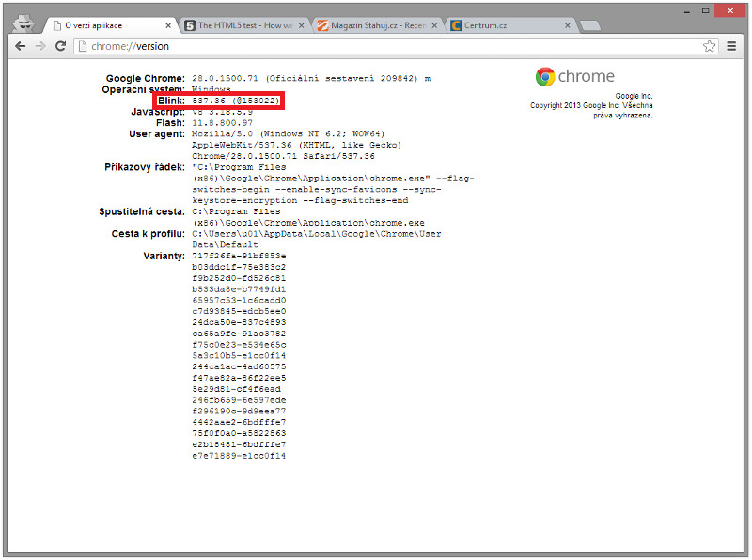Image resolution: width=752 pixels, height=560 pixels.
Task: Click the Chrome version 28.0.1500.71 text
Action: click(x=225, y=78)
